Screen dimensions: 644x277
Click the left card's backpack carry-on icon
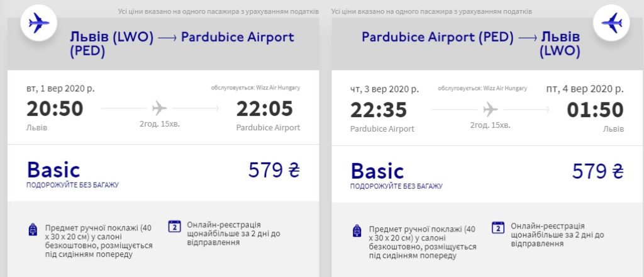[x=33, y=230]
